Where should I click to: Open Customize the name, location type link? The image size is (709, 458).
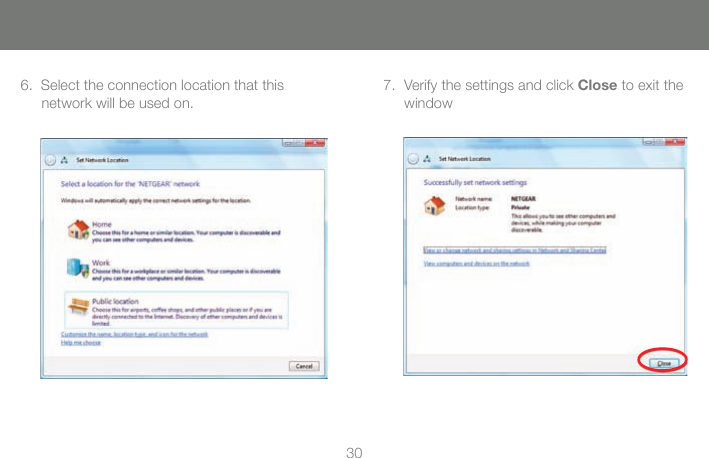click(134, 334)
